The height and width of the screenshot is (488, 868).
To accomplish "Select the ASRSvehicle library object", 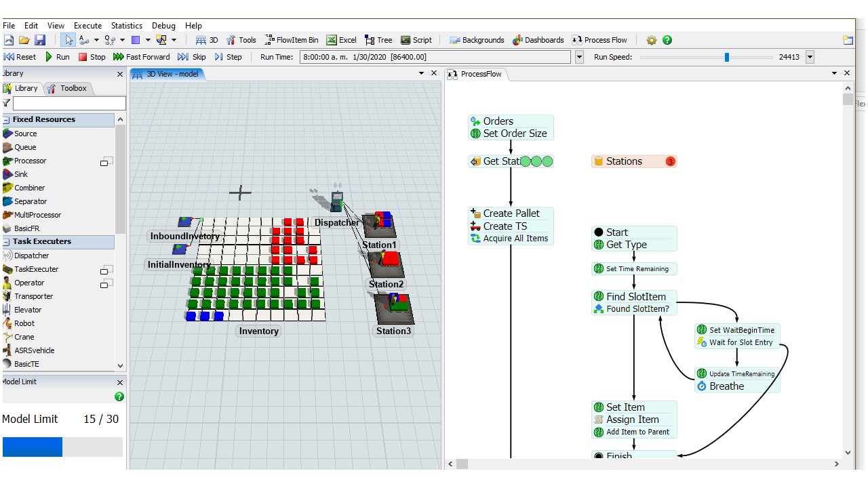I will point(34,350).
